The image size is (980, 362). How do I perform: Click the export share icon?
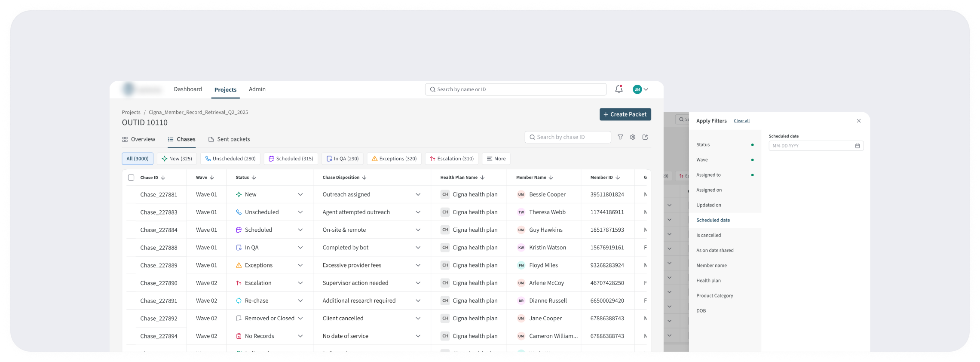pyautogui.click(x=645, y=137)
